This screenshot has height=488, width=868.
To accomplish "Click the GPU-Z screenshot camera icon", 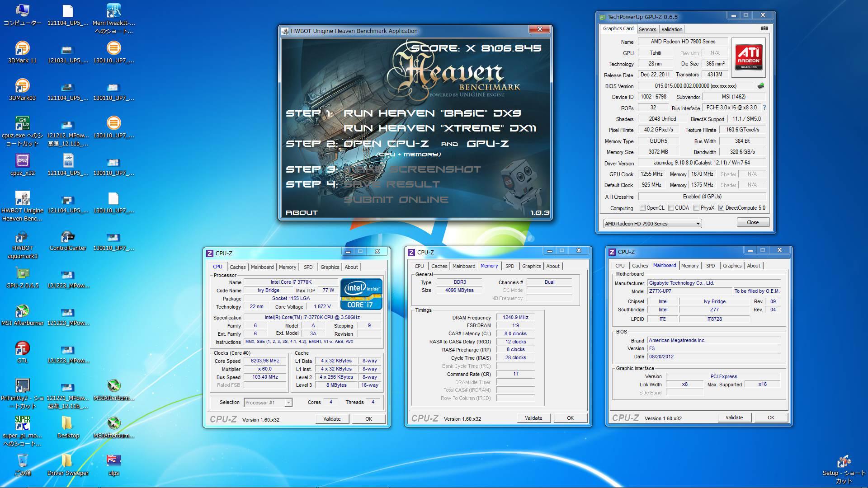I will coord(764,28).
